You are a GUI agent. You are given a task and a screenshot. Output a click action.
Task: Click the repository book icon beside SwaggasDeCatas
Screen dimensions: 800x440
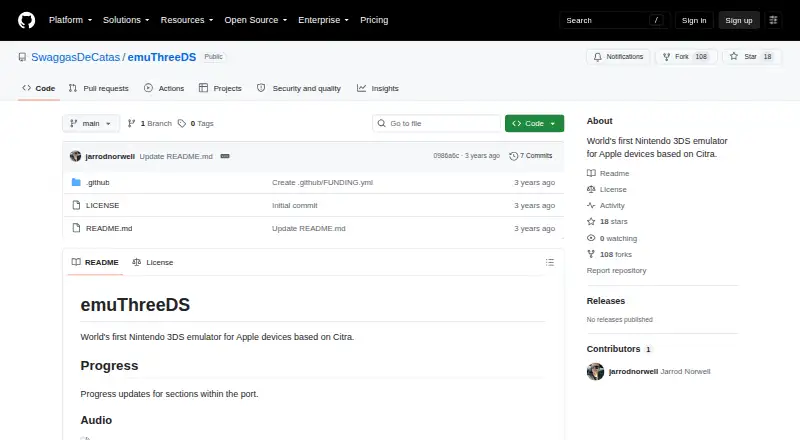coord(22,57)
